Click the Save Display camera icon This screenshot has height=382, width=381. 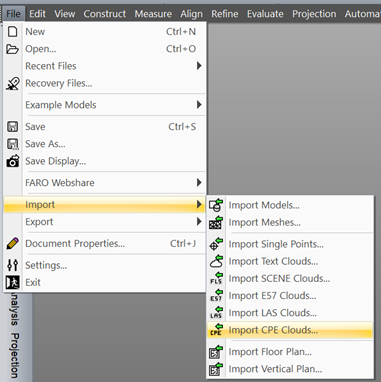[x=13, y=161]
